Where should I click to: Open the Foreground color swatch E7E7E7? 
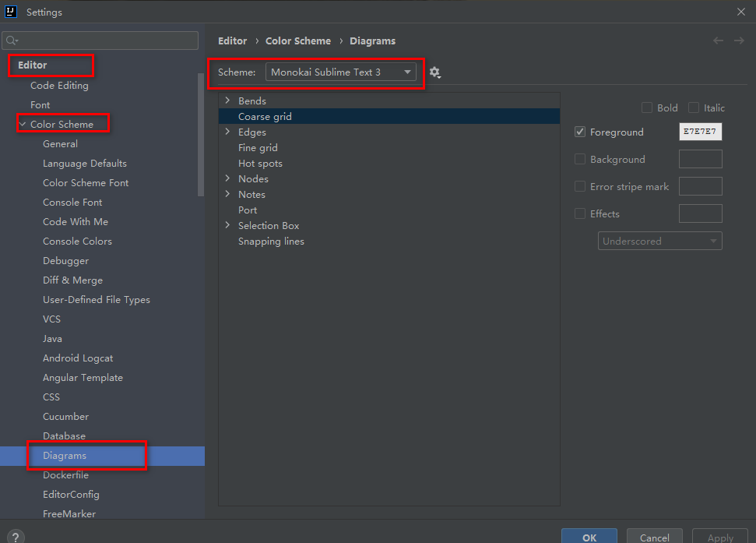pyautogui.click(x=700, y=132)
